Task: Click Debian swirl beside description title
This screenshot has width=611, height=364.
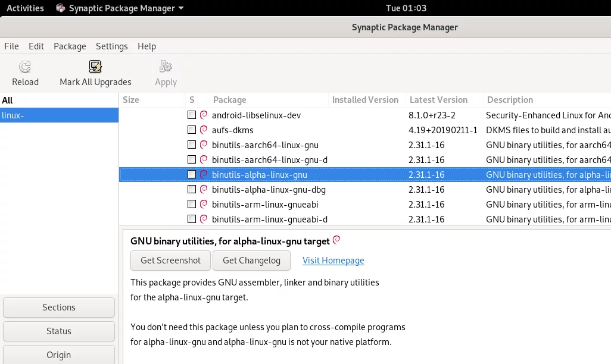Action: click(x=336, y=240)
